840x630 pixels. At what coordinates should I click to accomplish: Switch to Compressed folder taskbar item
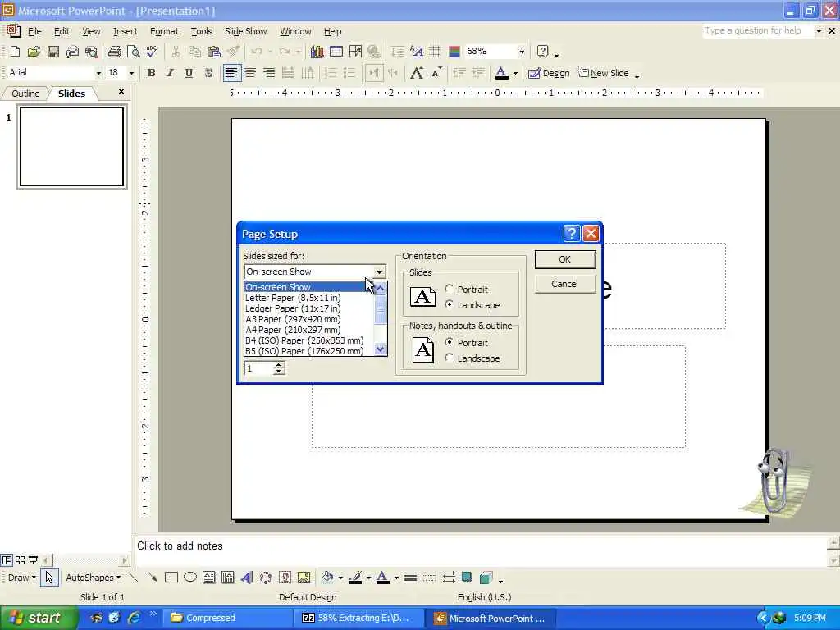(x=226, y=618)
